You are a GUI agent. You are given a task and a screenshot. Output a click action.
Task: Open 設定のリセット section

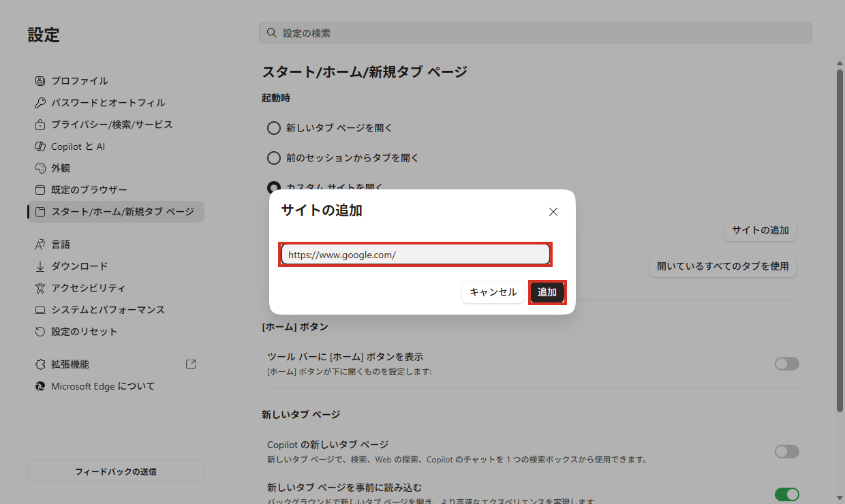tap(116, 331)
